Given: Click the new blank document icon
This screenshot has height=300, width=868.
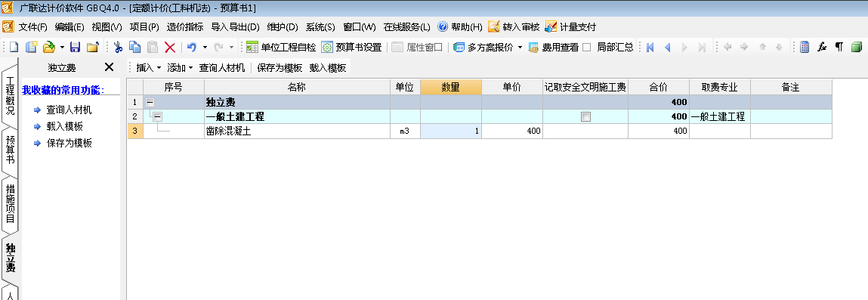Looking at the screenshot, I should (x=14, y=47).
